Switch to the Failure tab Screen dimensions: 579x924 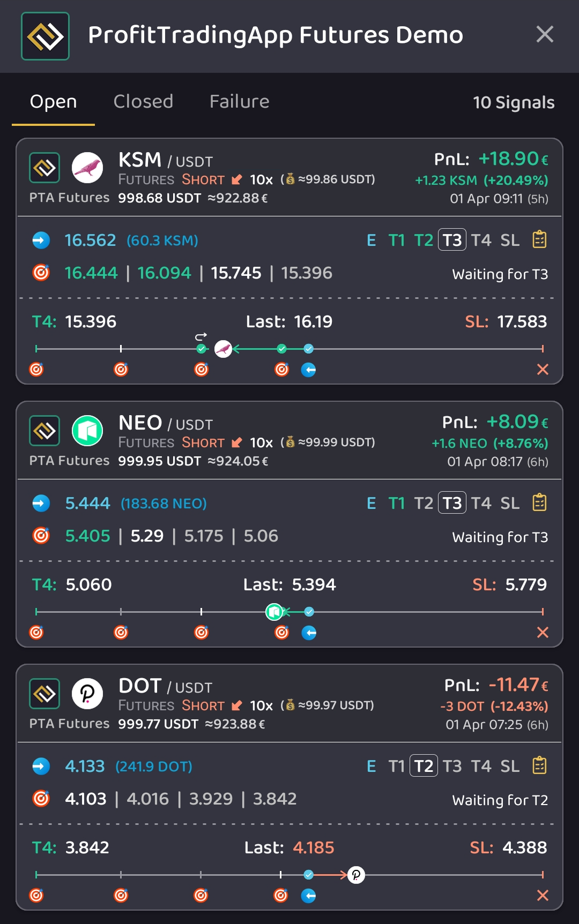pyautogui.click(x=239, y=102)
